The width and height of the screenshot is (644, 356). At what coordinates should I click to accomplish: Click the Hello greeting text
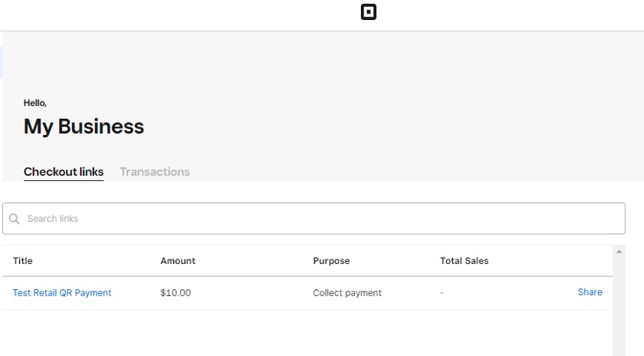click(x=35, y=103)
